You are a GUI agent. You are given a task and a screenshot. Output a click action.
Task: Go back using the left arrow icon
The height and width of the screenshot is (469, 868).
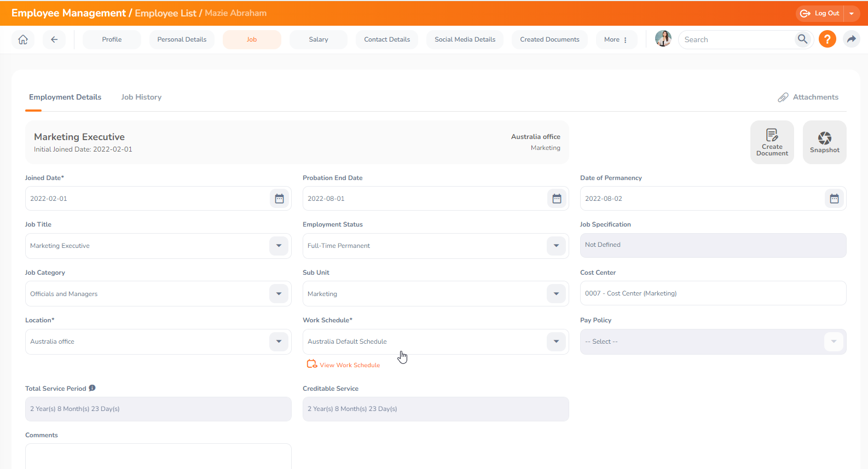click(x=54, y=39)
